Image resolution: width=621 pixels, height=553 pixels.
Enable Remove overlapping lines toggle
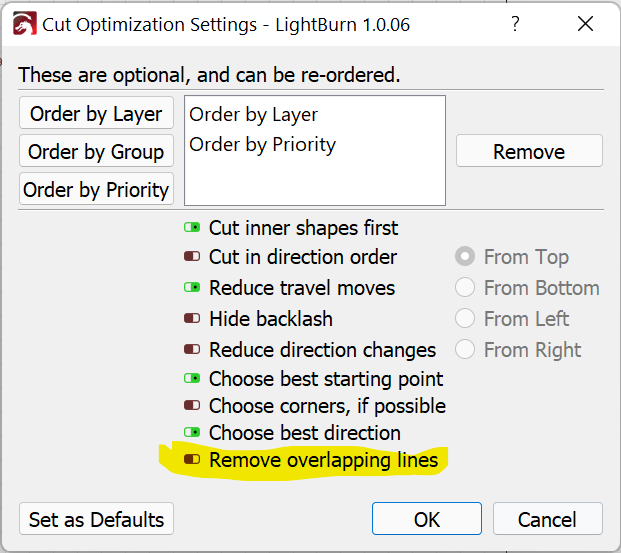[x=192, y=460]
